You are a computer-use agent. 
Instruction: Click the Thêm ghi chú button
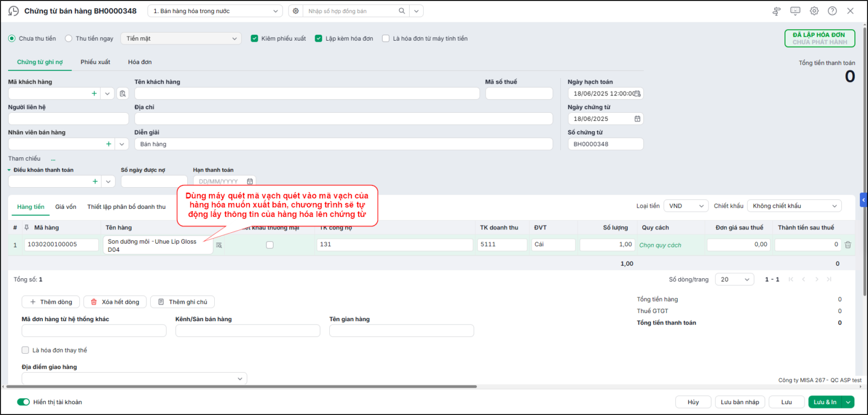click(182, 302)
